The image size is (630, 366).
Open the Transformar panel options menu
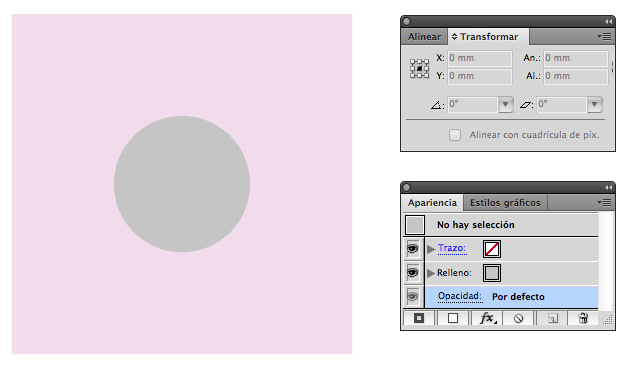[604, 37]
